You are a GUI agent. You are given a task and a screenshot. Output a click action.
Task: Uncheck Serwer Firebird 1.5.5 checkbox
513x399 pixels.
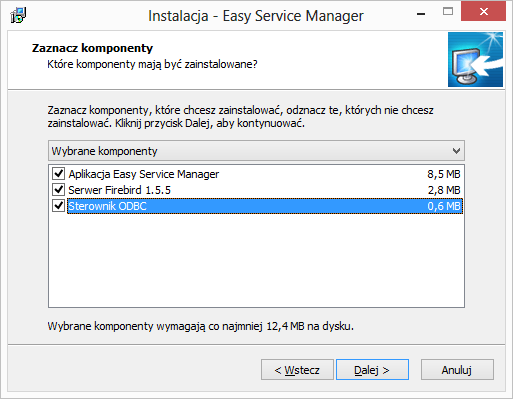coord(59,190)
